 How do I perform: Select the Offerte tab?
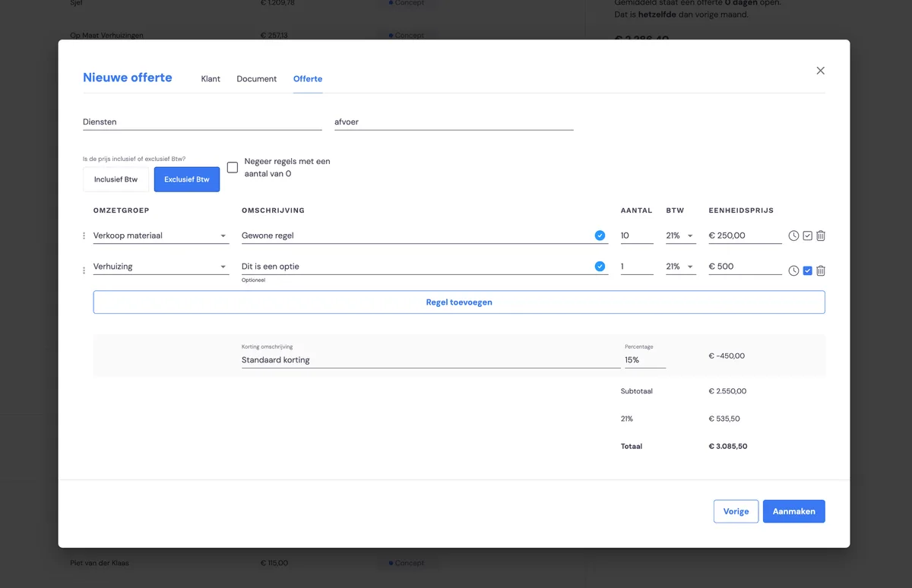coord(308,79)
